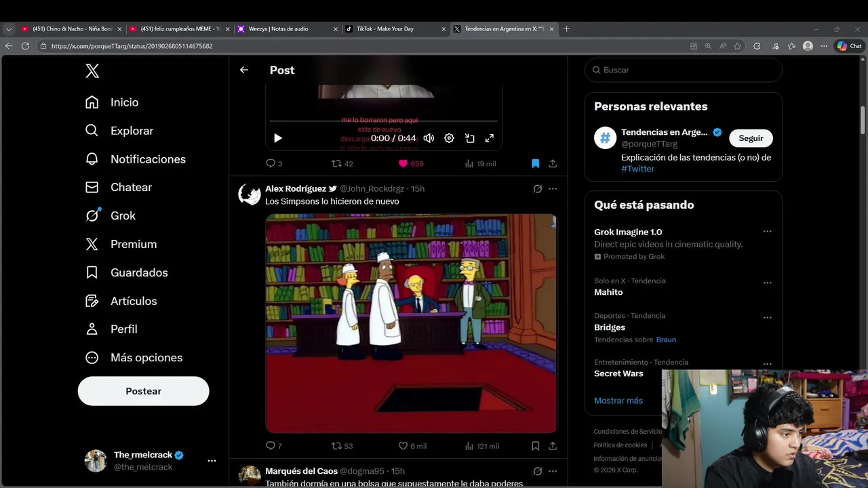Open the Braun trend link

pyautogui.click(x=666, y=340)
